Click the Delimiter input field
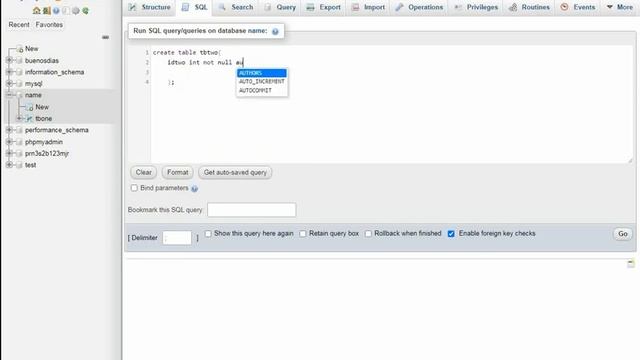The image size is (640, 360). pos(177,238)
